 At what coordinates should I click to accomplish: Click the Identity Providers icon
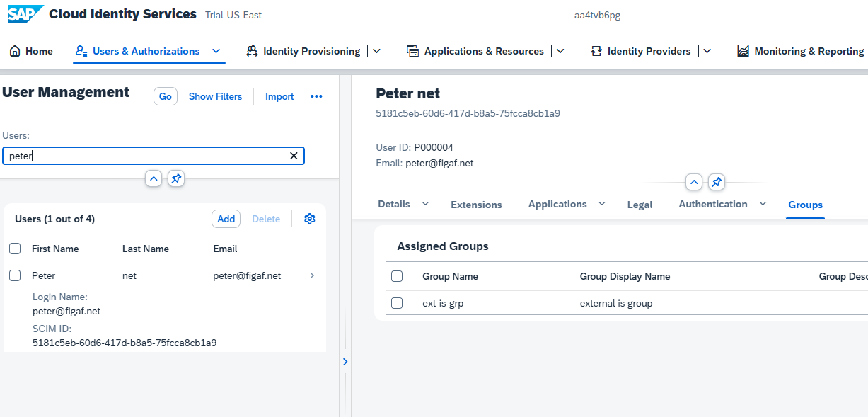coord(596,51)
